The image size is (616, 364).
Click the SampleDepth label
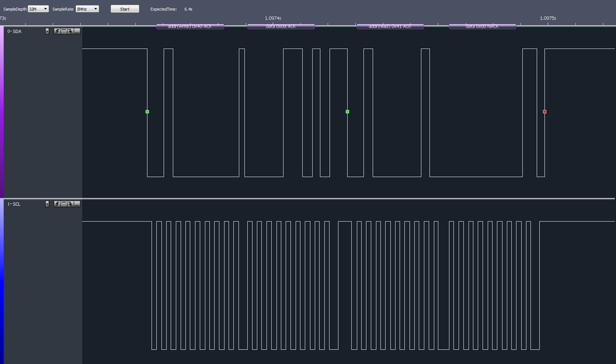(x=15, y=9)
